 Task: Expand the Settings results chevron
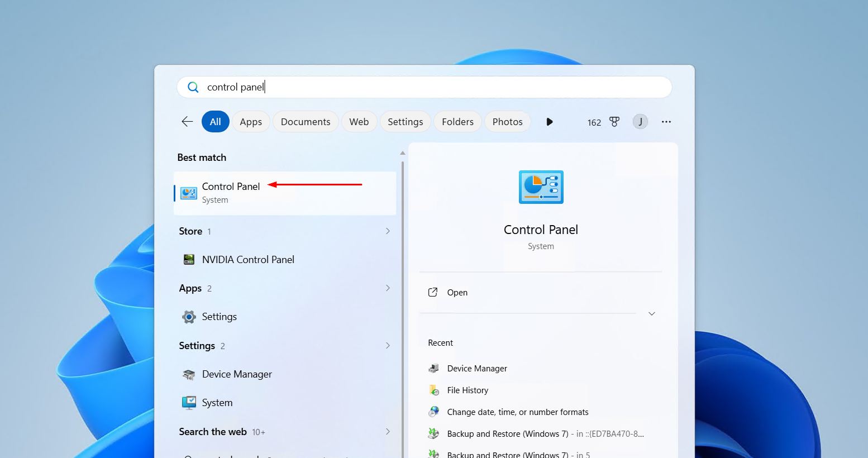388,346
